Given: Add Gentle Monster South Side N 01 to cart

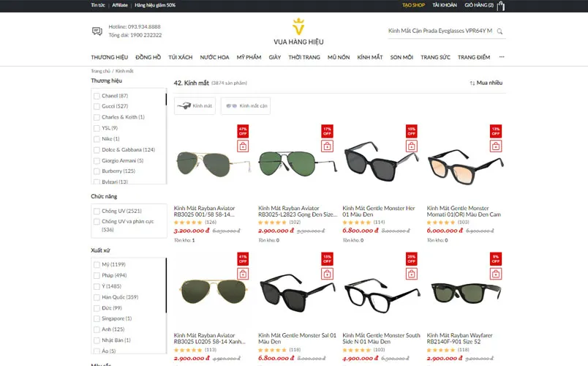Looking at the screenshot, I should coord(411,274).
